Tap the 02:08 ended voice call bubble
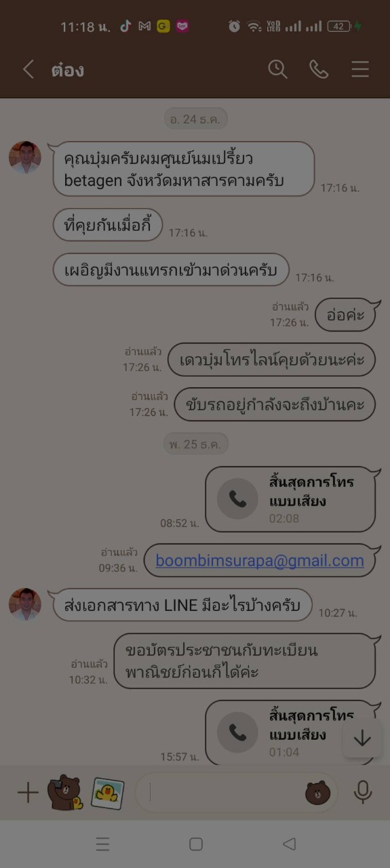 click(x=290, y=500)
